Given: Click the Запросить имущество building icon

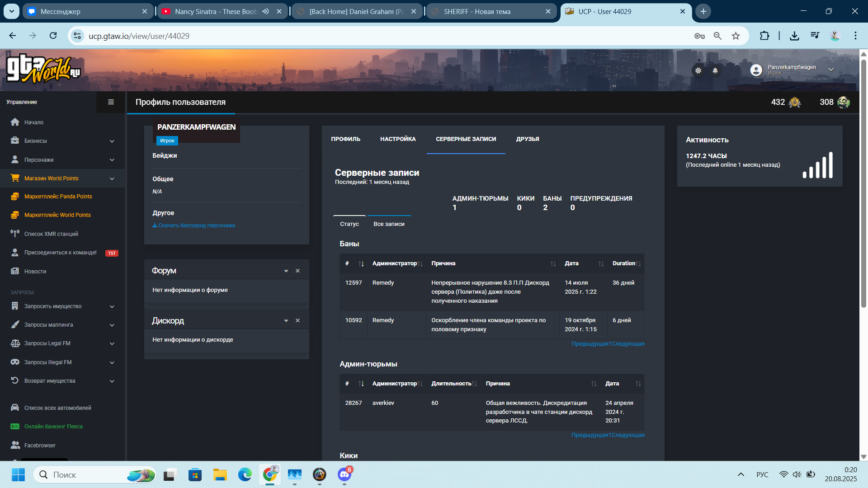Looking at the screenshot, I should [15, 306].
